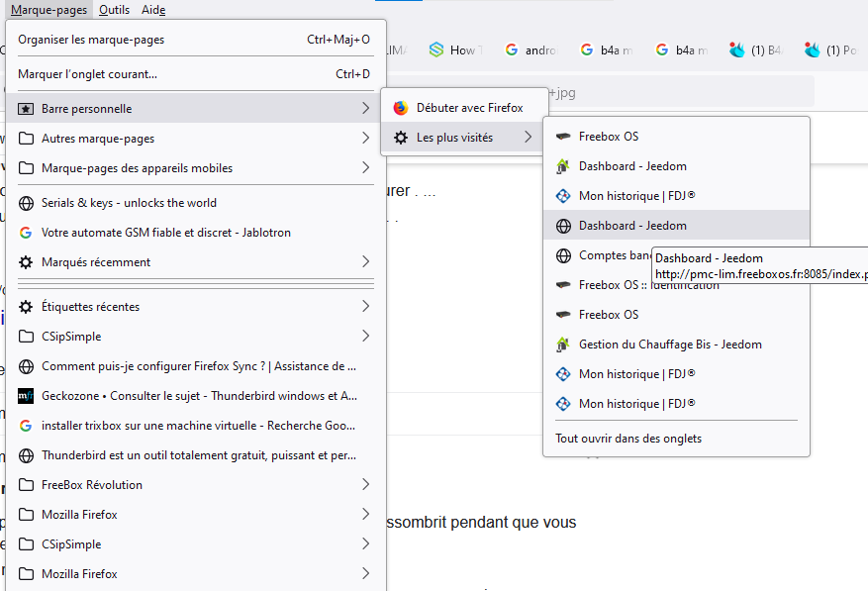Switch to the How T… browser tab
Screen dimensions: 868x591
coord(455,50)
